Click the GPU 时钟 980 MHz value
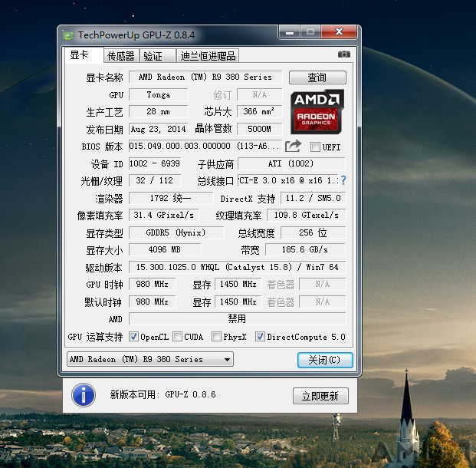Screen dimensions: 476x468 tap(153, 284)
